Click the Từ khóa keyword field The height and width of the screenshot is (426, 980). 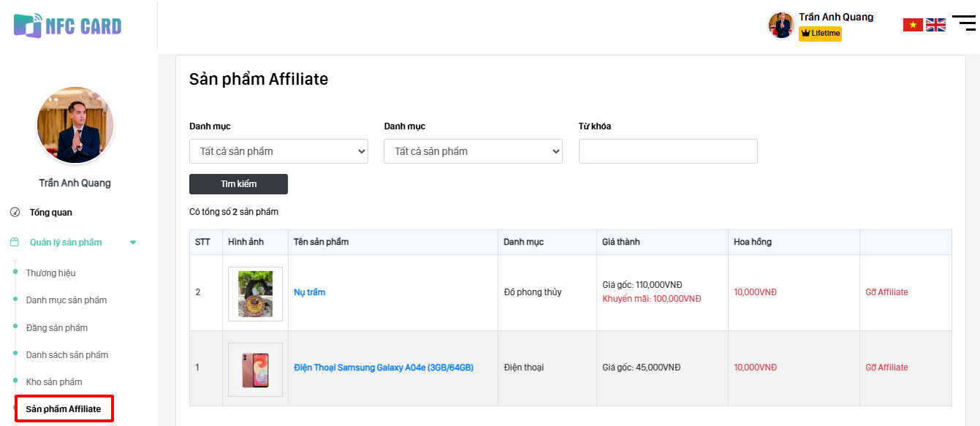tap(668, 151)
